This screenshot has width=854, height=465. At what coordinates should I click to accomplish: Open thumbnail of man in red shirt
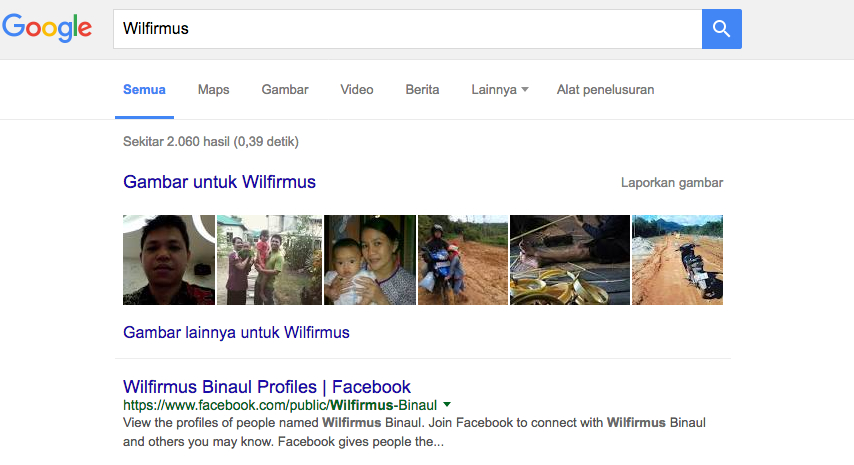(x=168, y=260)
